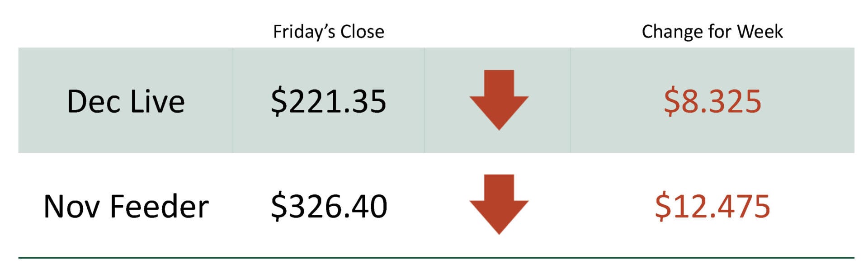Click the word "Live" in the first row

[157, 101]
